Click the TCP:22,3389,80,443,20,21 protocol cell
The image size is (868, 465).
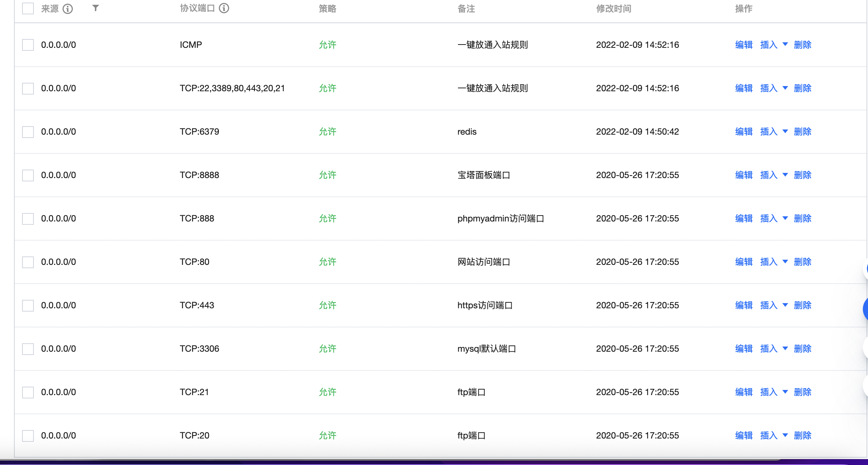(232, 88)
